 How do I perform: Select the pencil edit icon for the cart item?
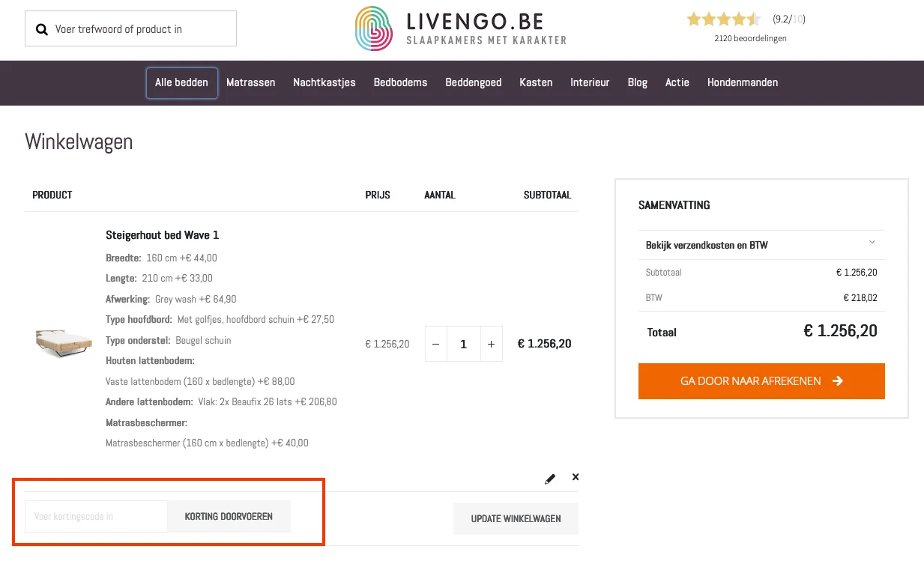(550, 478)
